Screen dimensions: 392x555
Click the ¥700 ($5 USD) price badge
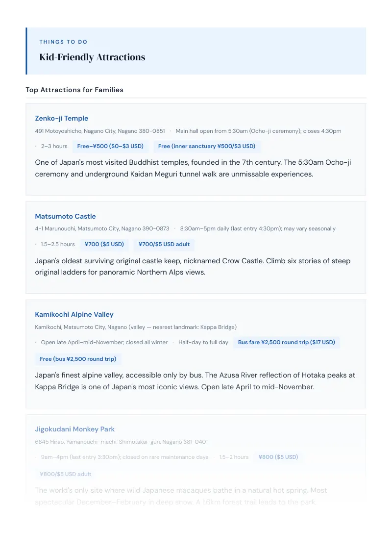coord(104,244)
